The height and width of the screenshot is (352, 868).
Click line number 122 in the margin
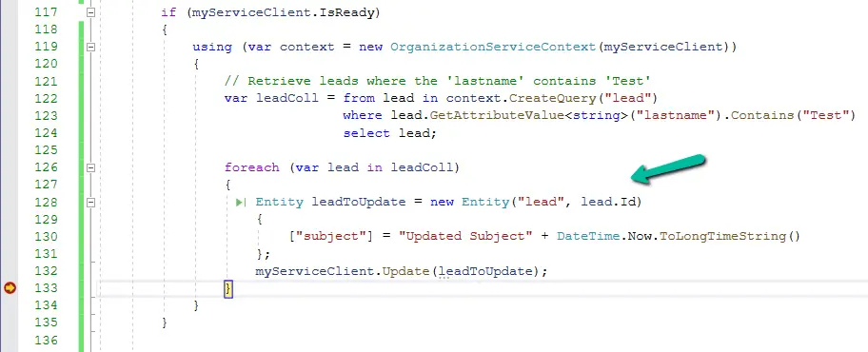46,99
